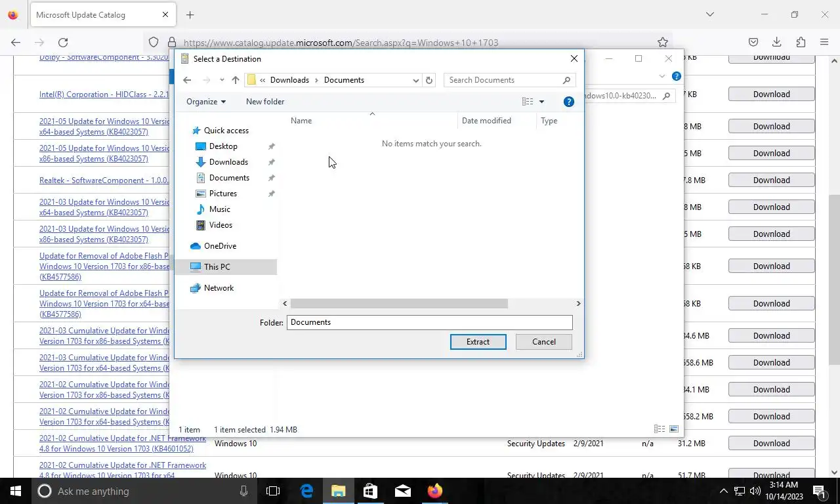Open Firefox Downloads panel icon
Screen dimensions: 840x504
[x=777, y=43]
